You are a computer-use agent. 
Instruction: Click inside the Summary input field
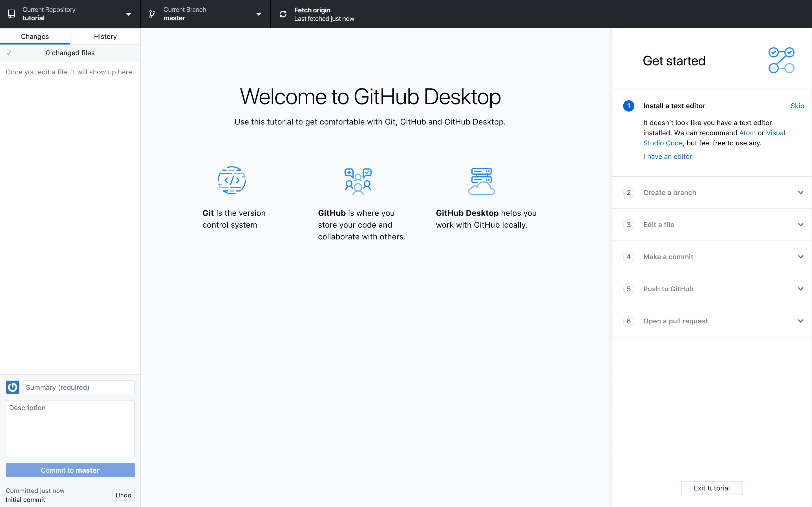point(78,387)
